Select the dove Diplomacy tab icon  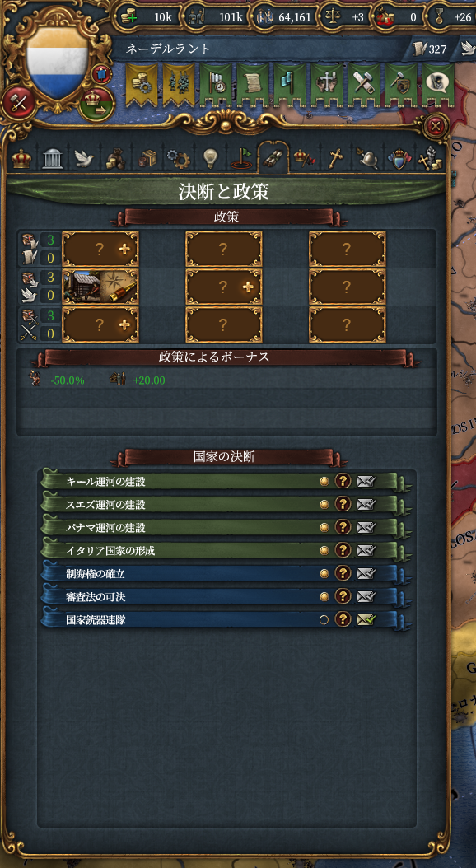coord(84,159)
